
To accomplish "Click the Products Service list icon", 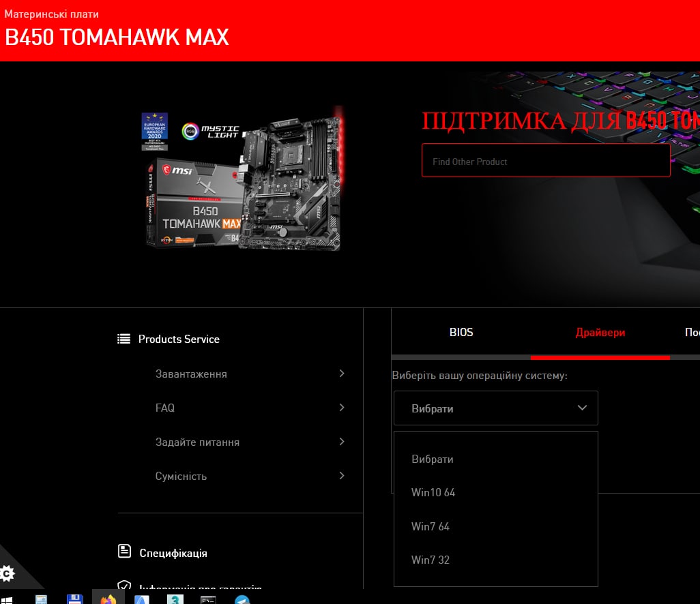I will pos(123,339).
